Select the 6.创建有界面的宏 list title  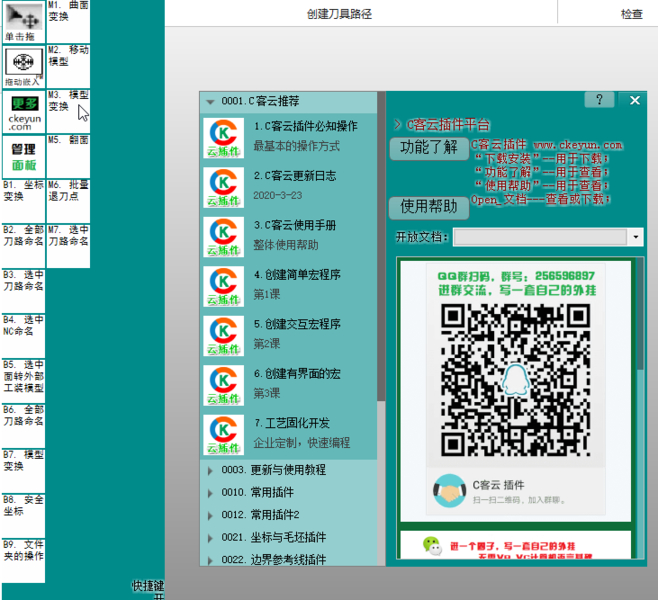(x=297, y=374)
